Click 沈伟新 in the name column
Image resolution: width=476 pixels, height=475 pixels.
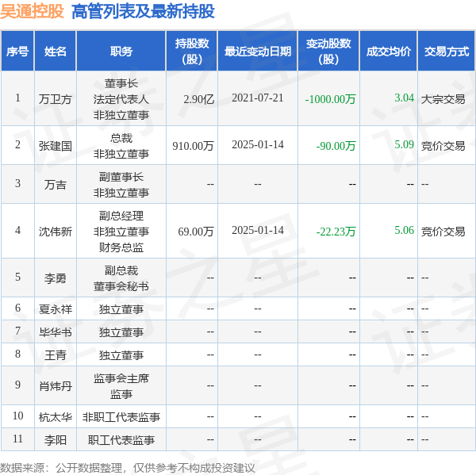pos(56,232)
